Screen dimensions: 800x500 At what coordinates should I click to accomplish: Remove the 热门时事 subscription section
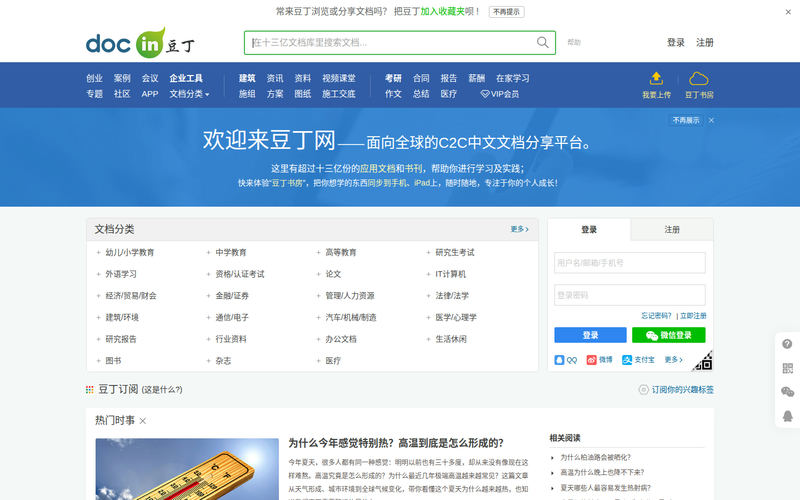(x=143, y=421)
